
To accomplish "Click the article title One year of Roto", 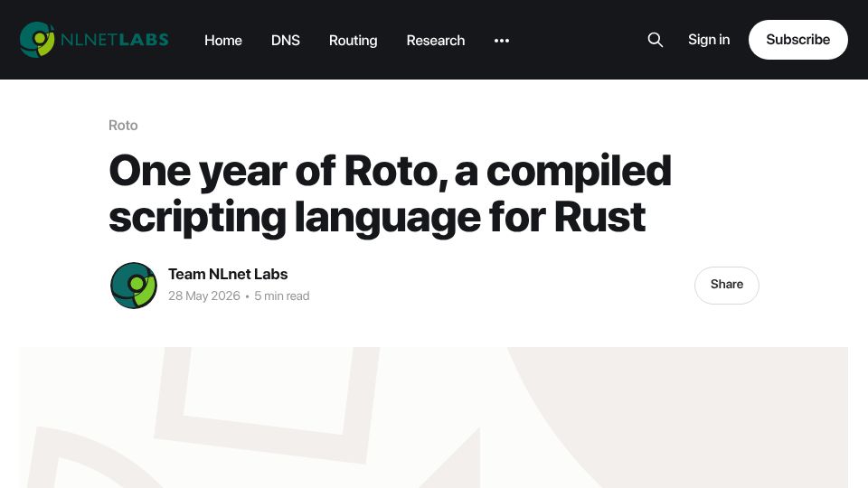I will (x=390, y=193).
